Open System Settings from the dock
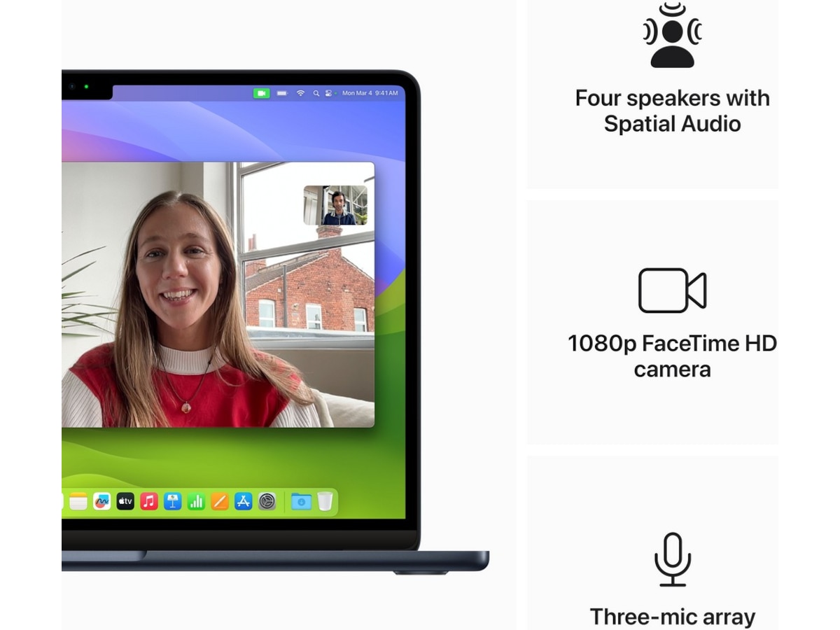Image resolution: width=840 pixels, height=630 pixels. pos(267,501)
